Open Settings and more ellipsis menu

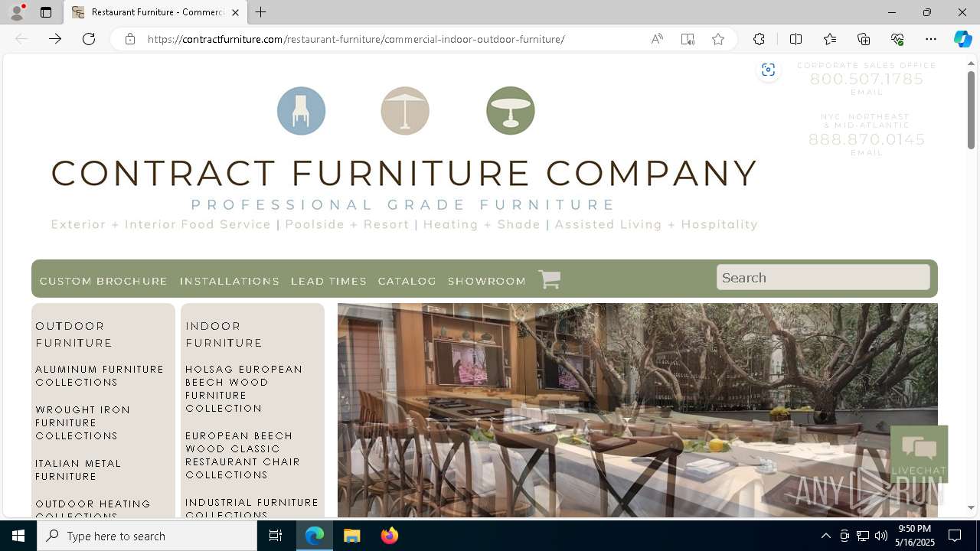930,39
